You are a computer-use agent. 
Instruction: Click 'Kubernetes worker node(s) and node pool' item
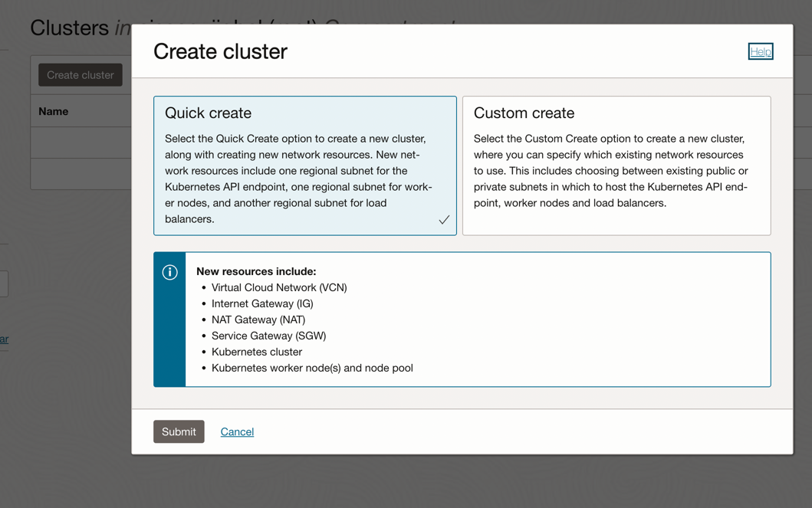(312, 368)
